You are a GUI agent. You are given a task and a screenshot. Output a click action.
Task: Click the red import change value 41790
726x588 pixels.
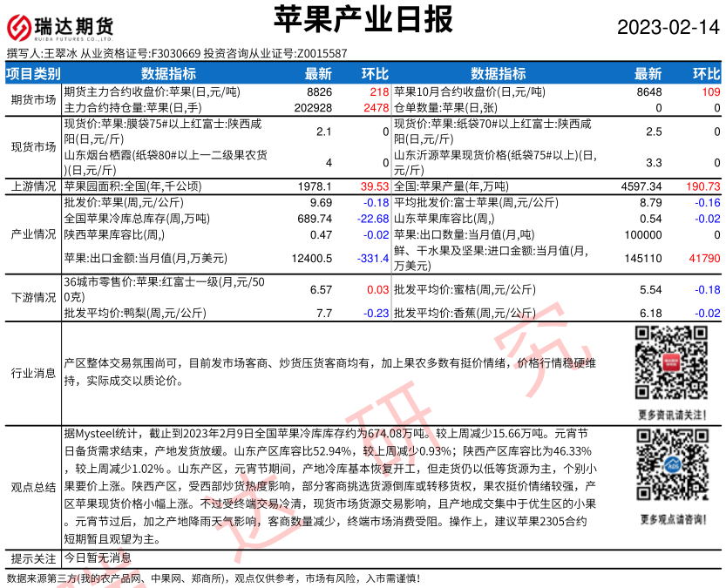click(704, 259)
